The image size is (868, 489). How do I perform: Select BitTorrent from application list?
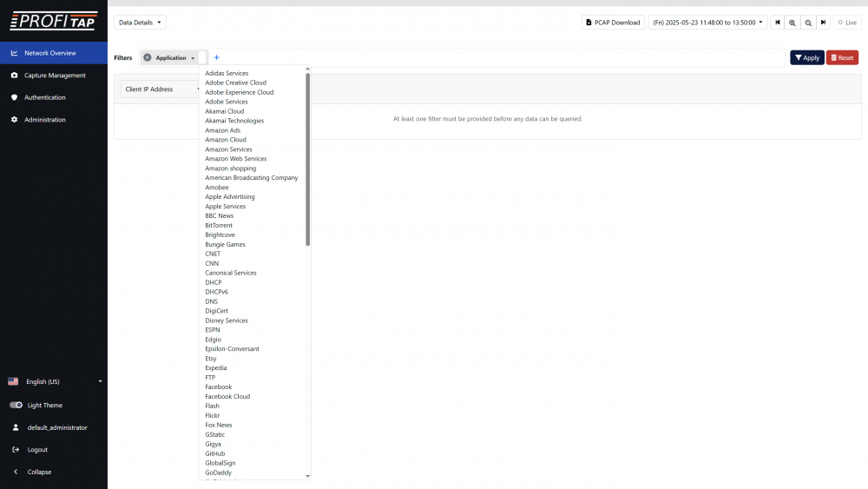coord(219,226)
